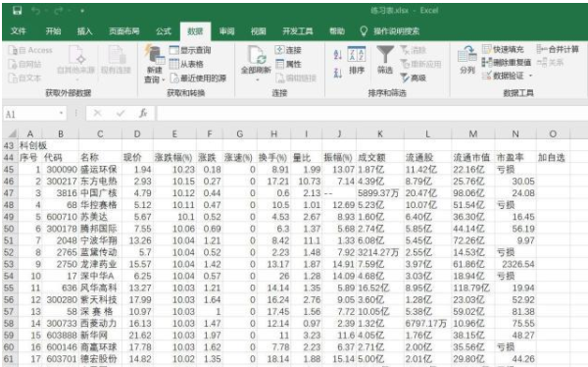This screenshot has width=588, height=367.
Task: Click 从表格 icon button
Action: (x=186, y=64)
